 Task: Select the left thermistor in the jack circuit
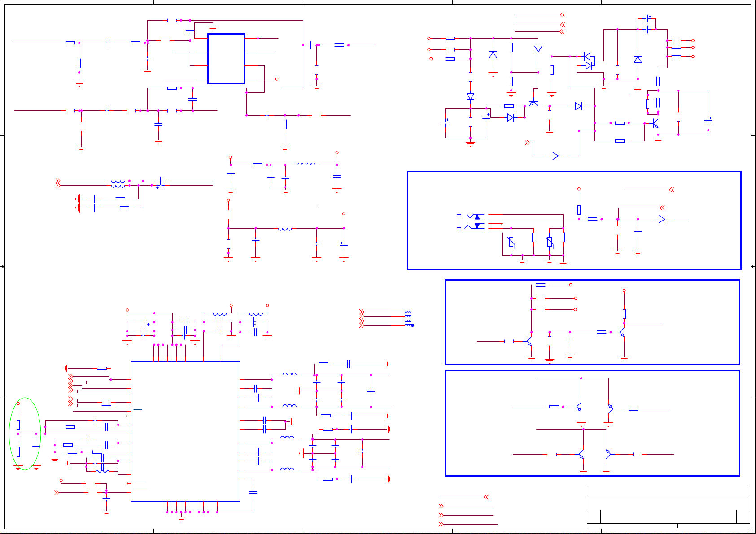pyautogui.click(x=511, y=242)
